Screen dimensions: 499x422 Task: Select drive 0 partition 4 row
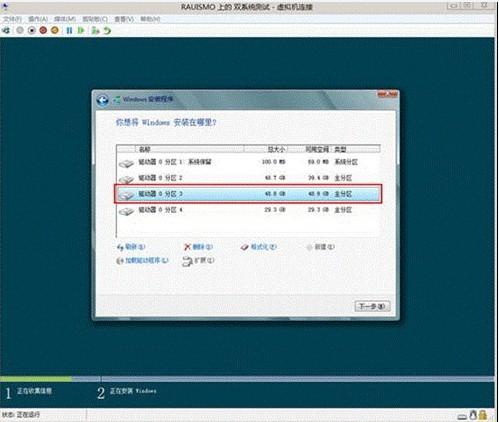(x=248, y=210)
